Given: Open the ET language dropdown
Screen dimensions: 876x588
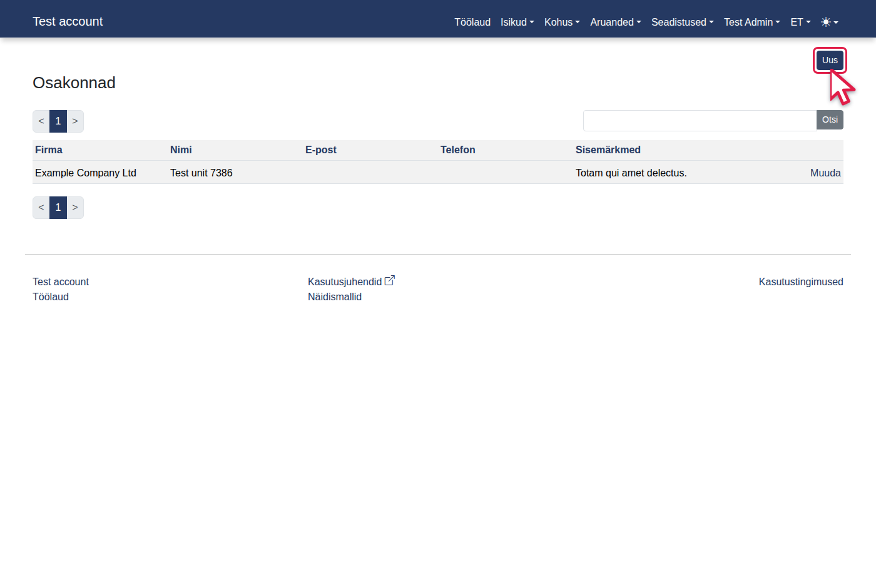Looking at the screenshot, I should point(800,22).
